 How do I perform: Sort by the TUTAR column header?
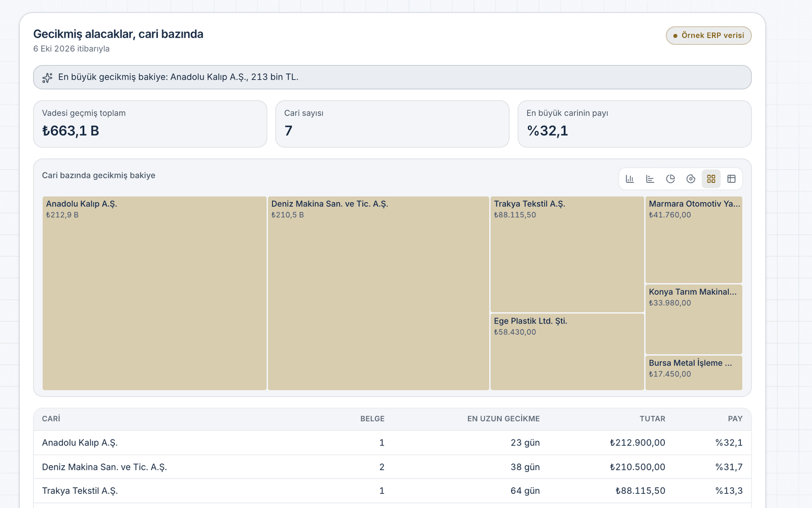[652, 419]
